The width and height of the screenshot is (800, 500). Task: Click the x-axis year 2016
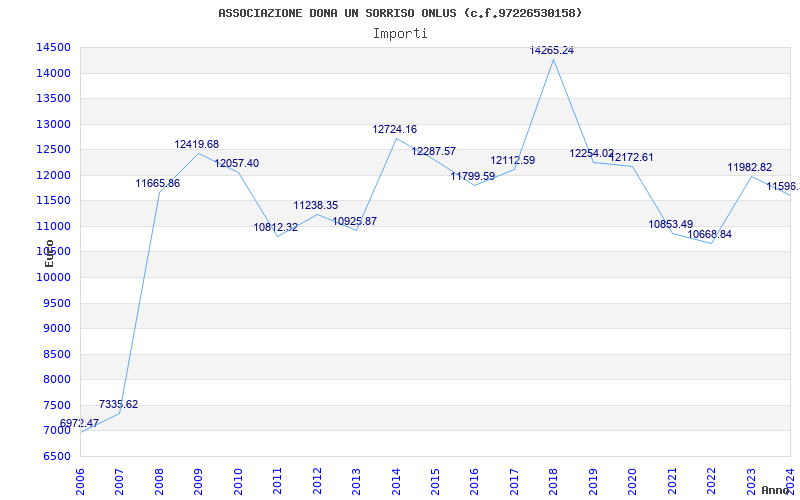pos(474,482)
